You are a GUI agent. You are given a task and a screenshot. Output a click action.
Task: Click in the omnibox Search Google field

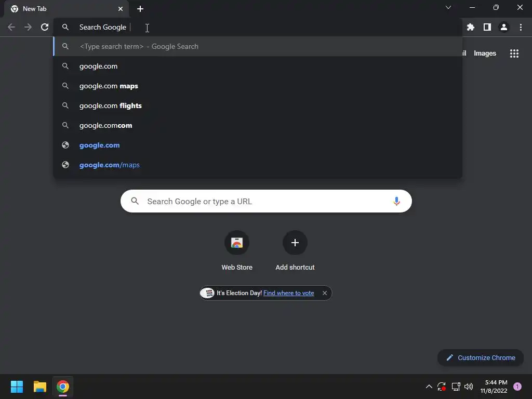(x=258, y=27)
